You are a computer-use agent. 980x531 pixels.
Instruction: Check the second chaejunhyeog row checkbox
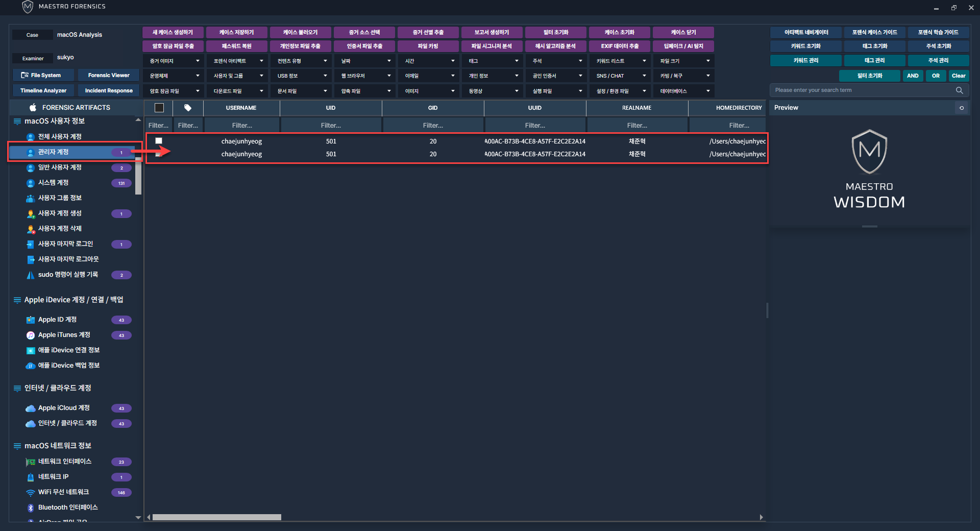pos(159,154)
